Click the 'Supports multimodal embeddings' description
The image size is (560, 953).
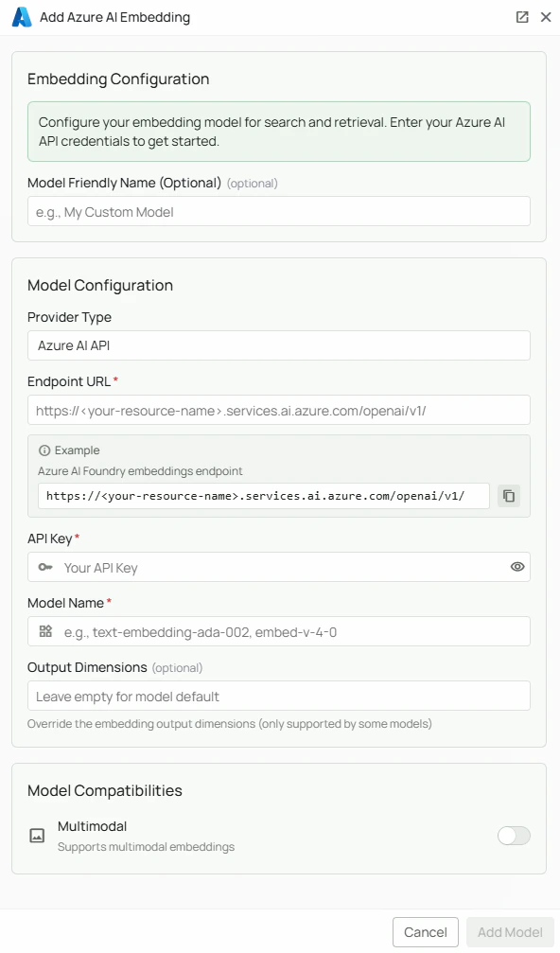pos(146,847)
